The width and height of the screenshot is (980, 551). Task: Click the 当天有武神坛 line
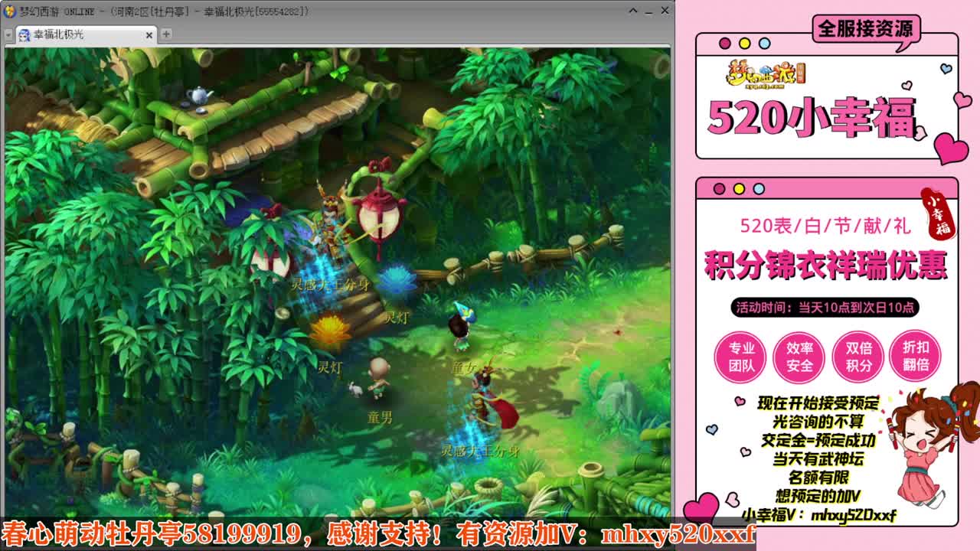[x=818, y=458]
